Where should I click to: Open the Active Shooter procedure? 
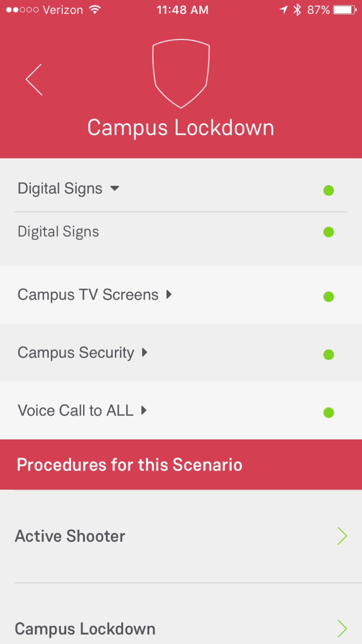pyautogui.click(x=70, y=536)
